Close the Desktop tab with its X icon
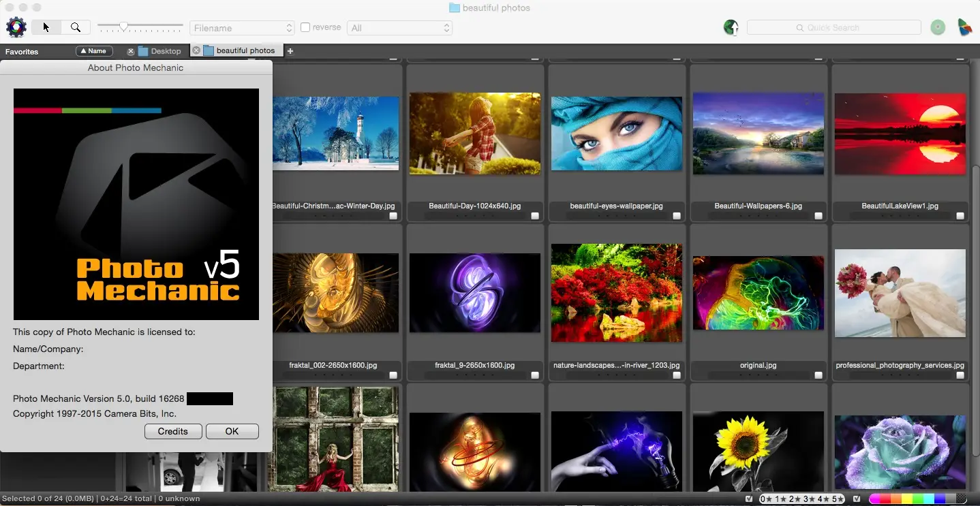Screen dimensions: 980x506 tap(131, 51)
